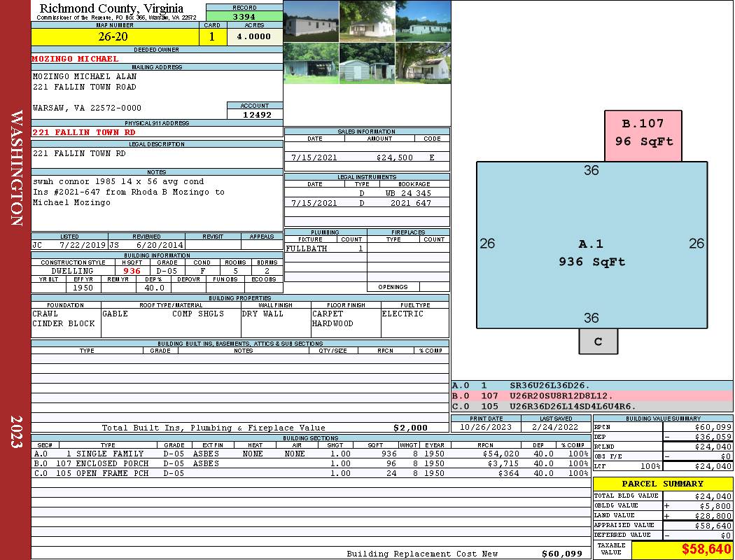Image resolution: width=735 pixels, height=560 pixels.
Task: Open the bottom-right house photo
Action: pos(423,63)
